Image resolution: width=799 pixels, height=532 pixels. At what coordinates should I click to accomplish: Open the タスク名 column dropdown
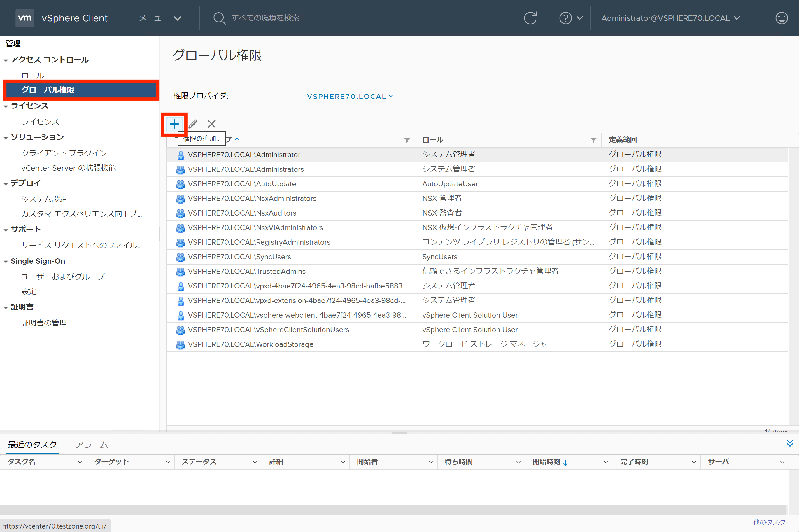pyautogui.click(x=80, y=462)
